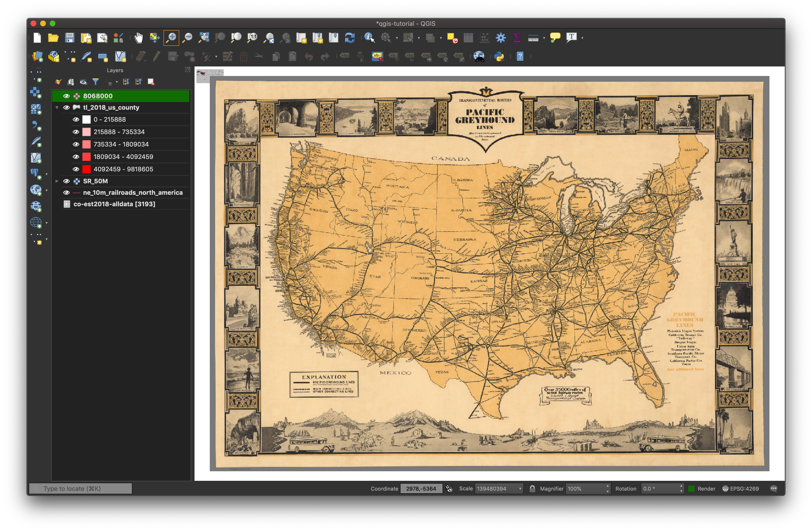
Task: Click Collapse All layers button
Action: click(x=139, y=82)
